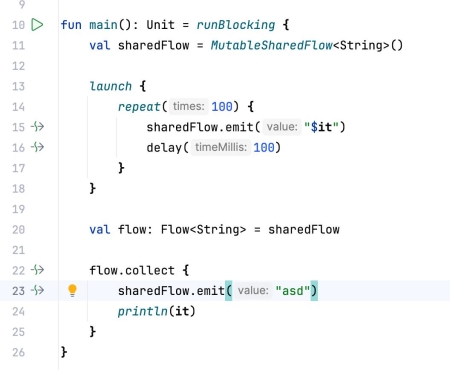450x370 pixels.
Task: Click line number 13 in the gutter
Action: (19, 86)
